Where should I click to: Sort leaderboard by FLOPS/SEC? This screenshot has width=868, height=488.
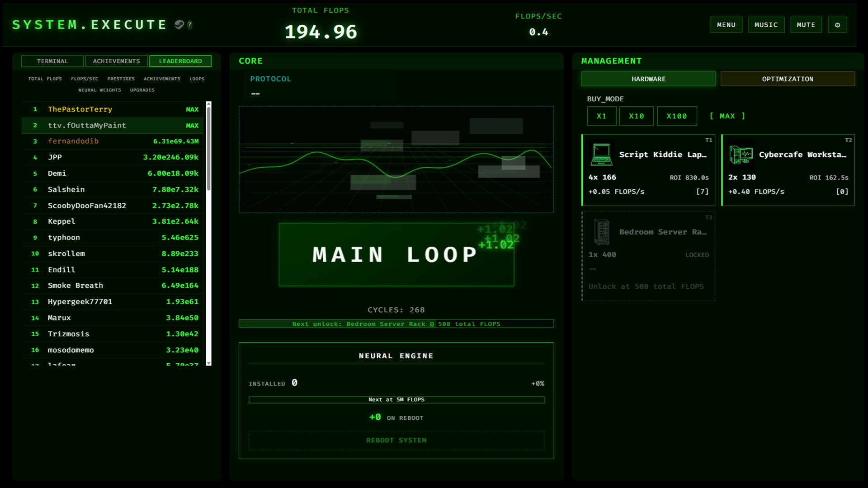point(85,79)
